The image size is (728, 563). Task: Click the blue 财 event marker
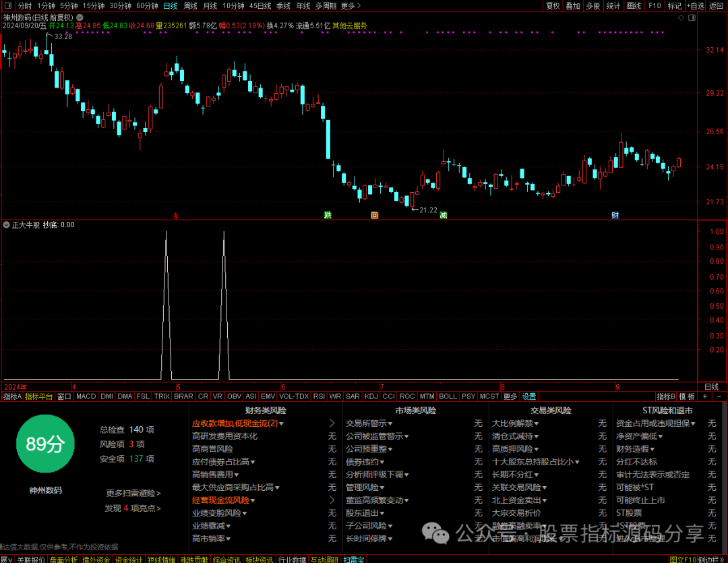(615, 215)
